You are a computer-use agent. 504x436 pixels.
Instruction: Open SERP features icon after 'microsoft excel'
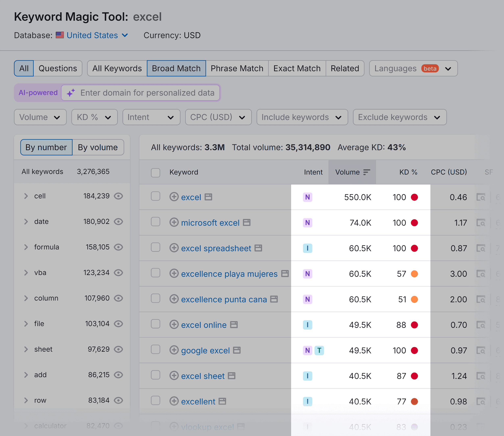(247, 222)
